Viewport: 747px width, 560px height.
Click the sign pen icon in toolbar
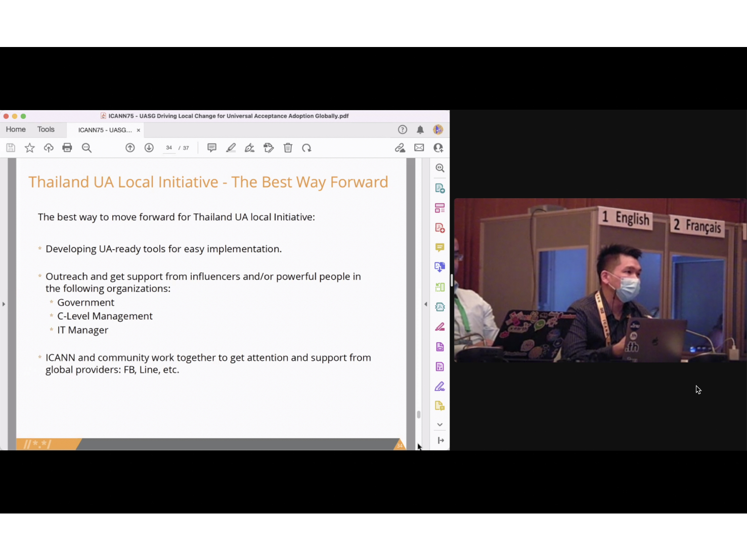coord(250,148)
